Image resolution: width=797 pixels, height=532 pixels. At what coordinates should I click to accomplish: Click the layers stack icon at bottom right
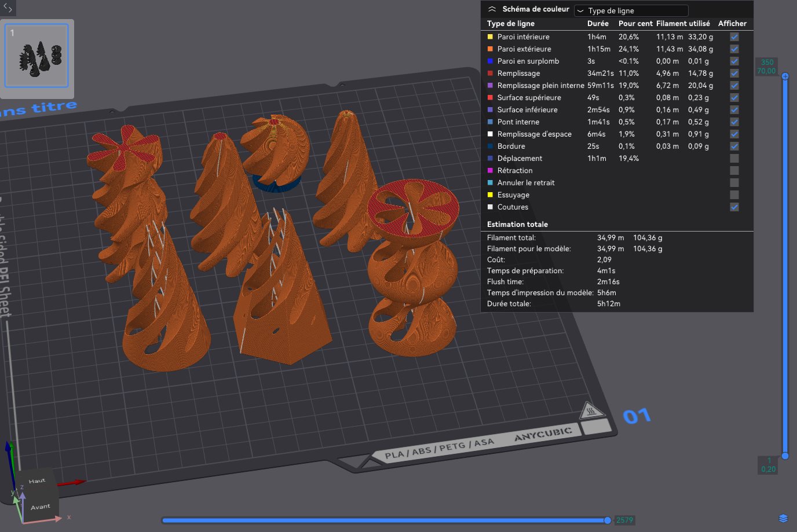[783, 518]
